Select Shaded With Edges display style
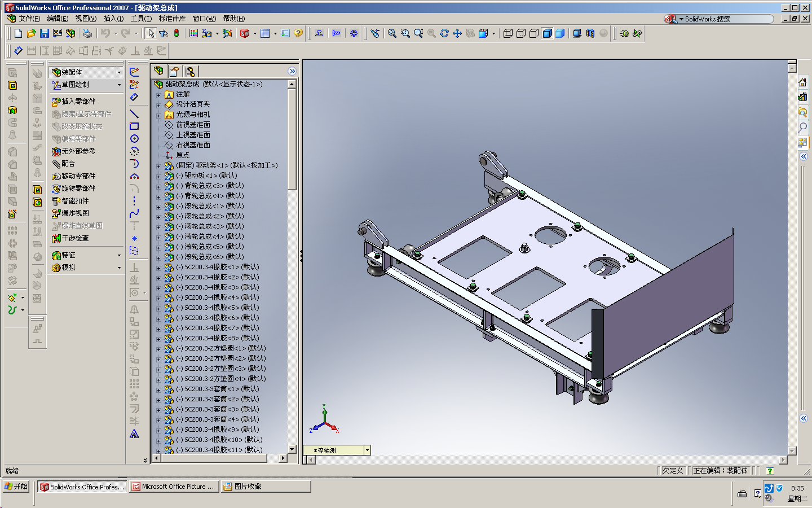The image size is (812, 508). 546,33
